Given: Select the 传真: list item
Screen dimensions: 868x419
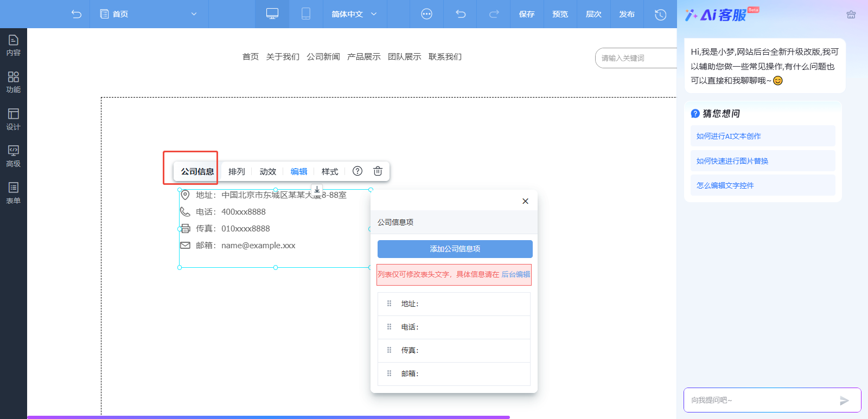Looking at the screenshot, I should point(454,351).
